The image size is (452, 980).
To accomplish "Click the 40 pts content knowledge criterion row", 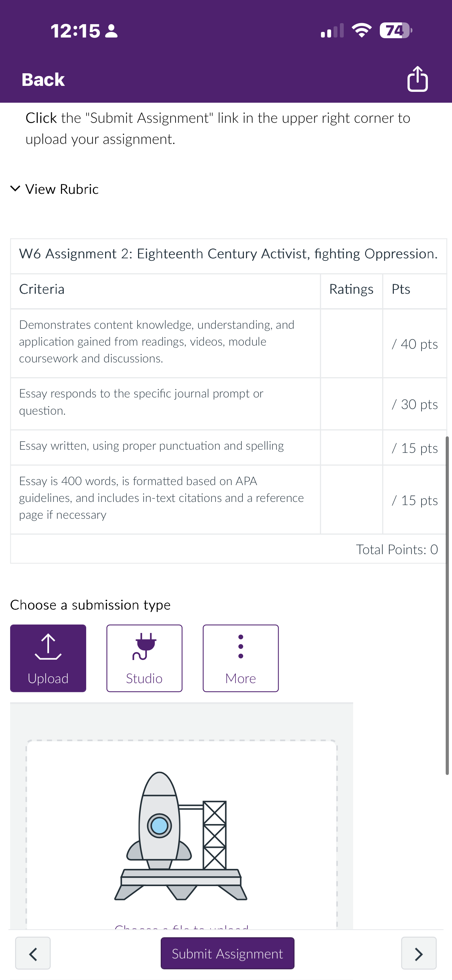I will pos(228,343).
